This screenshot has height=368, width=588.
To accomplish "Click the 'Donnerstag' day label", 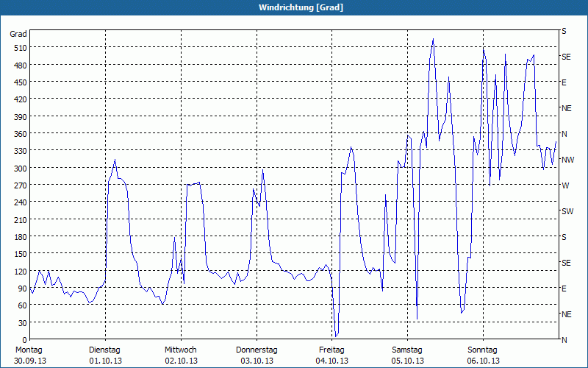I will (x=257, y=350).
